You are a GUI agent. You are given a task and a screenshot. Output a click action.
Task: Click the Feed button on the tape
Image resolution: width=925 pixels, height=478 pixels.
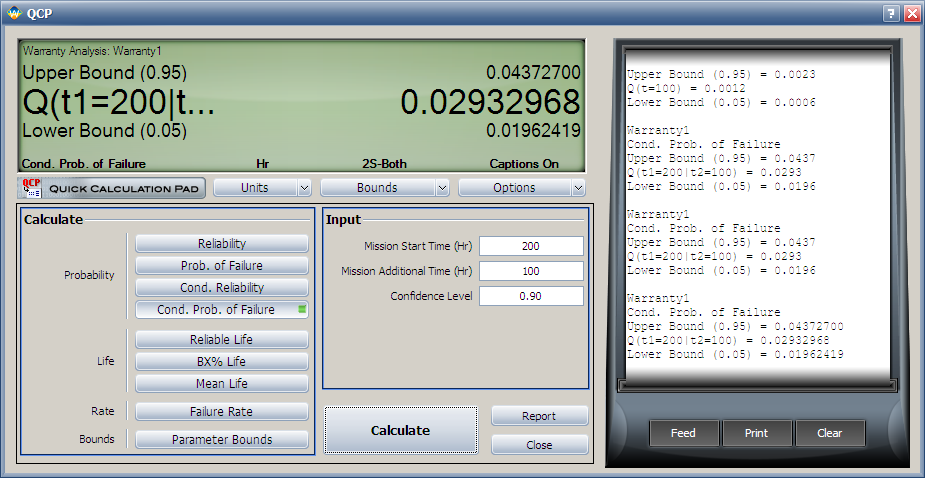[x=683, y=433]
